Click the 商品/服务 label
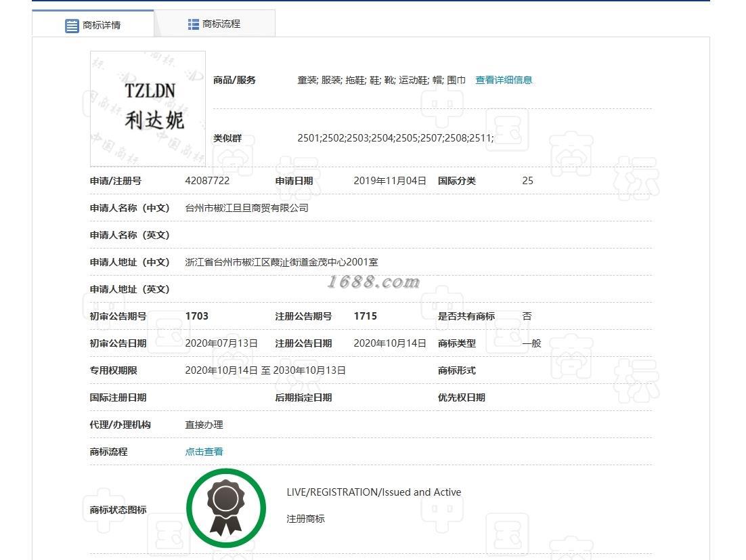Screen dimensions: 746x560 tap(234, 80)
